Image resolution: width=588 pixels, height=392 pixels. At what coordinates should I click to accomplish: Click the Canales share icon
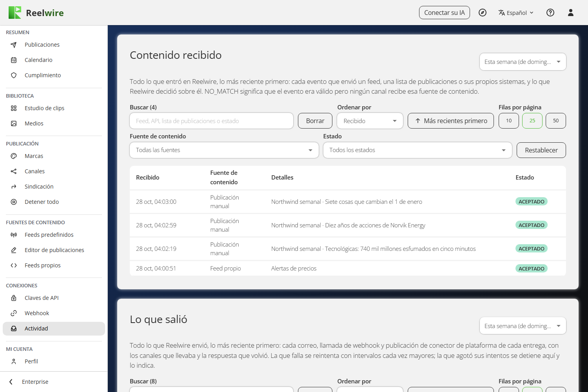pyautogui.click(x=14, y=171)
